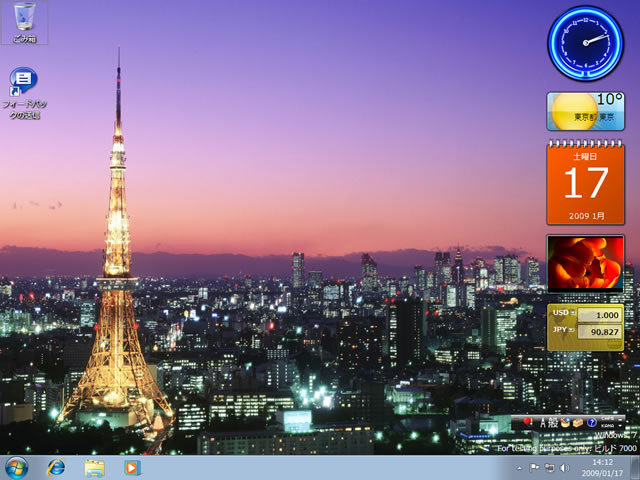640x480 pixels.
Task: Click the Windows Start orb
Action: (17, 468)
